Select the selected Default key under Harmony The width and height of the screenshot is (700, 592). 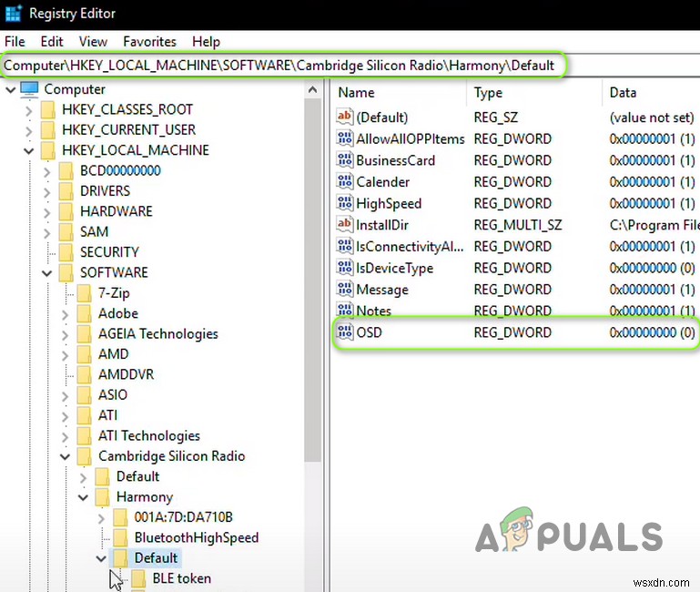156,558
